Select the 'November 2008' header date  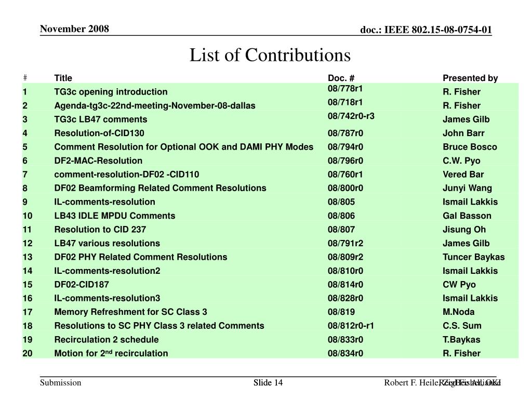(x=74, y=29)
